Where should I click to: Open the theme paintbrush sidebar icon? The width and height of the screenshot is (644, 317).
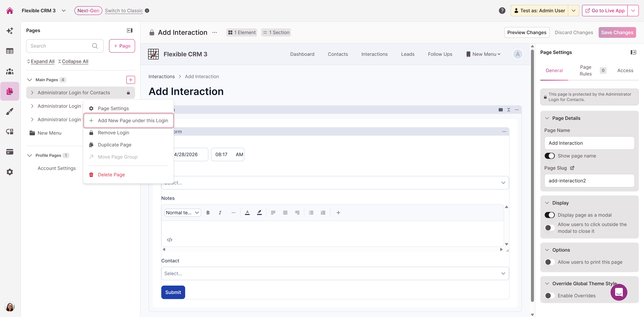[10, 111]
